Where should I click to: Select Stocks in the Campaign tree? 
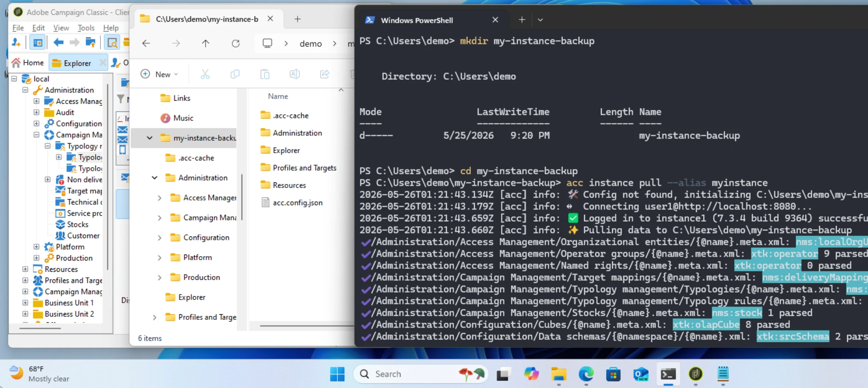pyautogui.click(x=78, y=224)
